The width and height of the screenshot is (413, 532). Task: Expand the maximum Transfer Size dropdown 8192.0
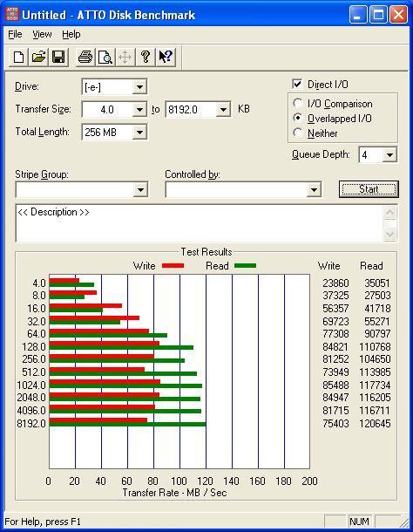pos(223,110)
